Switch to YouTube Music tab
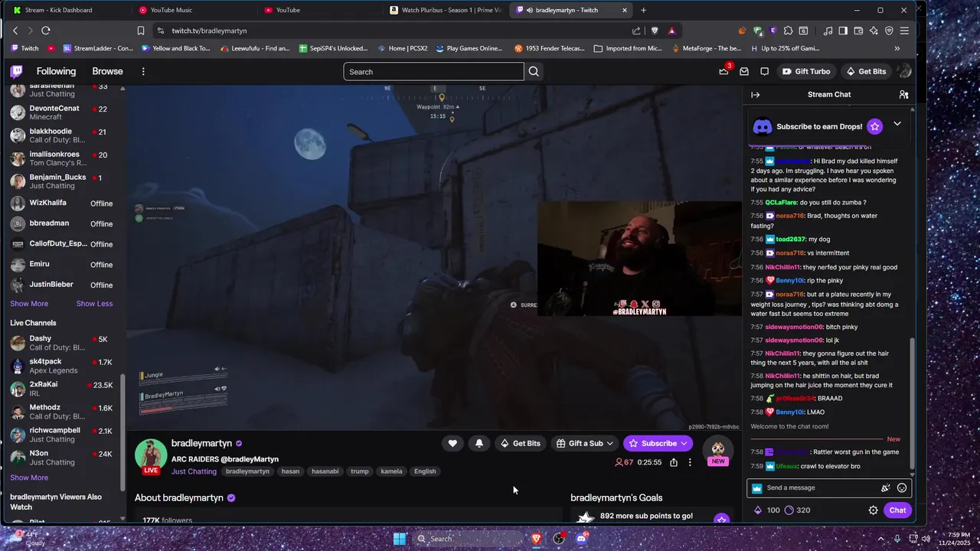The image size is (980, 551). click(x=194, y=10)
